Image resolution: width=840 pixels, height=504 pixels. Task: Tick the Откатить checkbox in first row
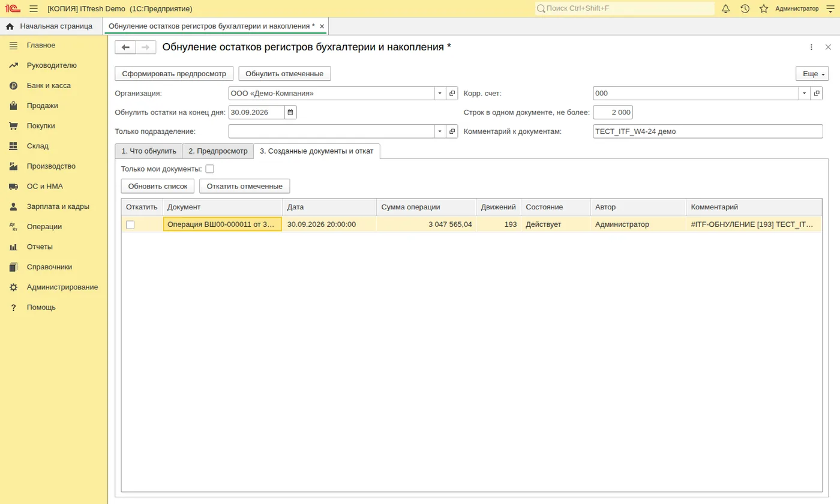click(x=130, y=224)
